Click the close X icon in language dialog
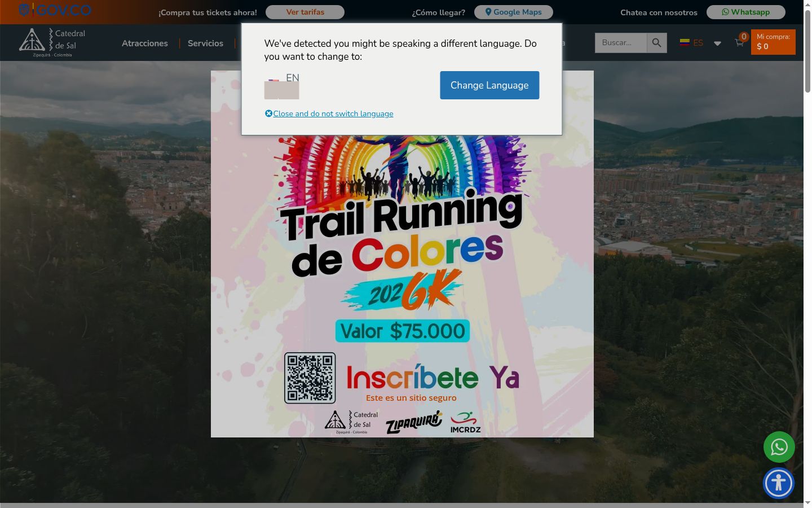The width and height of the screenshot is (812, 508). tap(268, 113)
